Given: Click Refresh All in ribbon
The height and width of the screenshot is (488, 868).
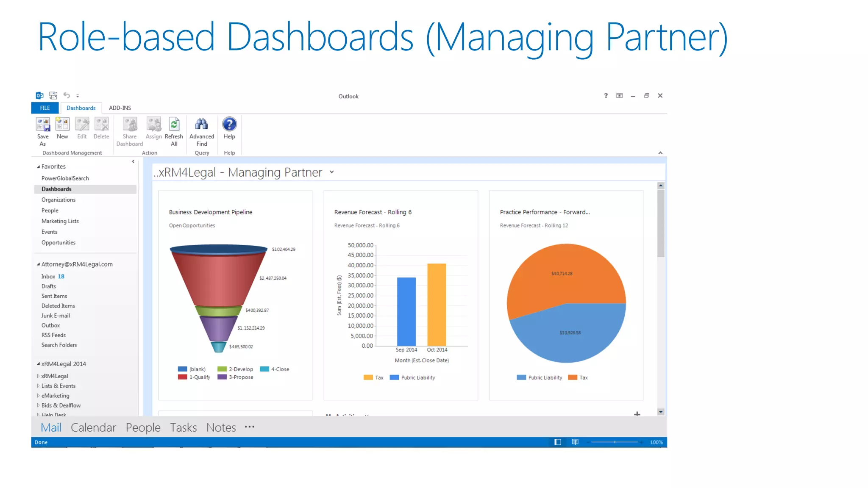Looking at the screenshot, I should coord(174,131).
